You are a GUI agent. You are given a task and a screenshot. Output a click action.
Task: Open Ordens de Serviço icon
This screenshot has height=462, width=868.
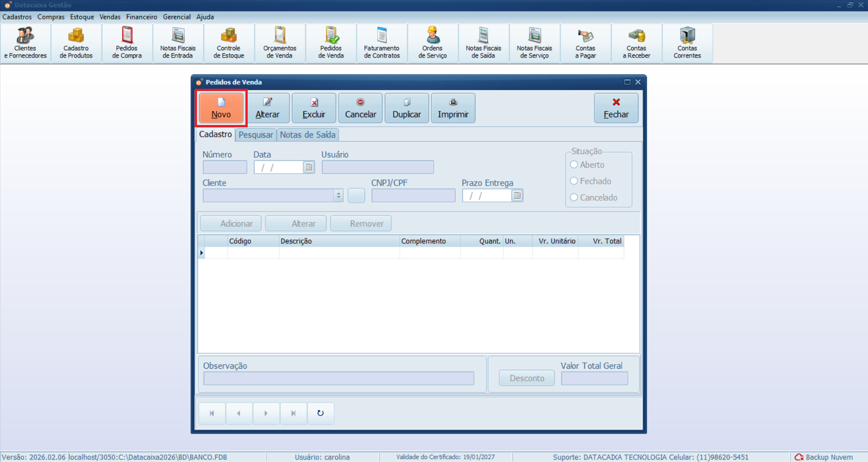tap(432, 43)
